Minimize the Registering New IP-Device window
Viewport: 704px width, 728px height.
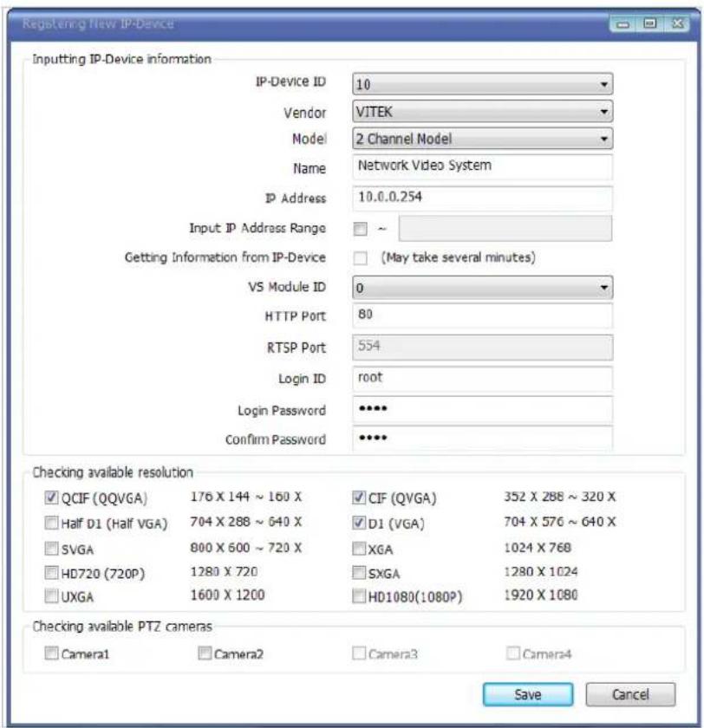[x=623, y=23]
